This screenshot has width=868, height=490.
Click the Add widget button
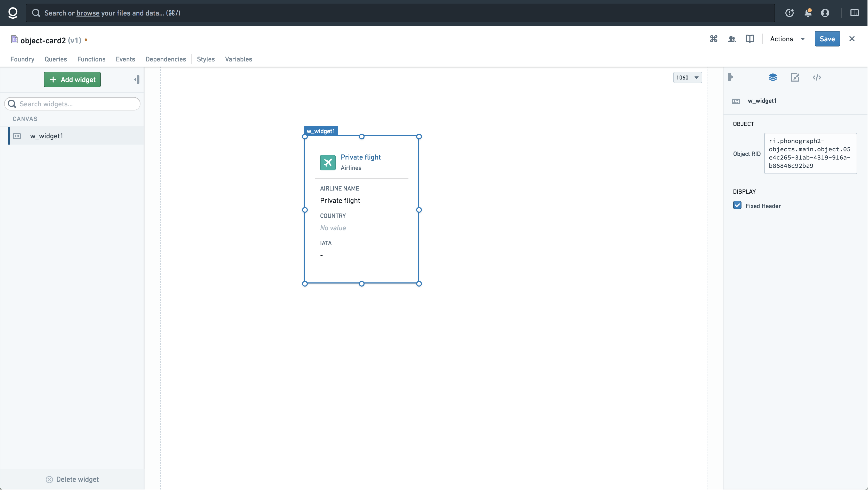[x=72, y=79]
